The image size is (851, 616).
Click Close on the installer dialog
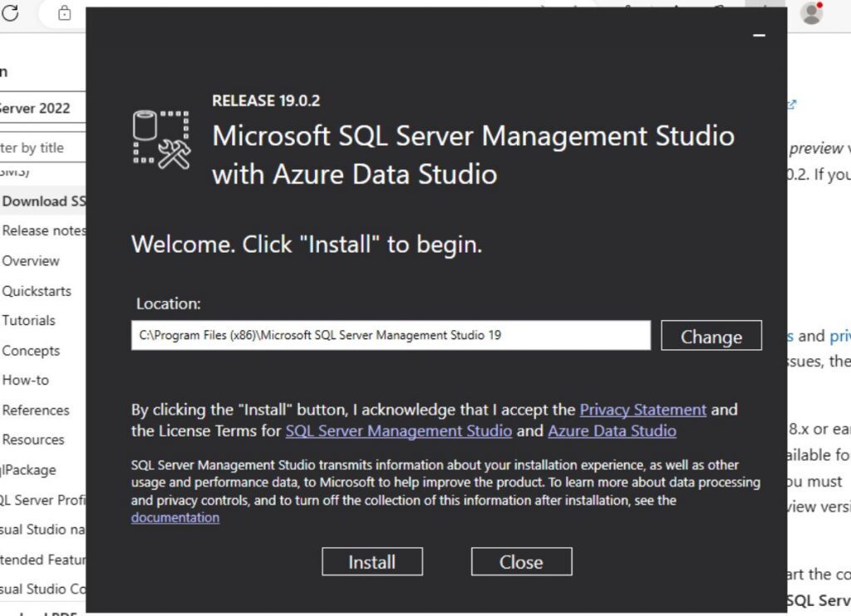[521, 561]
